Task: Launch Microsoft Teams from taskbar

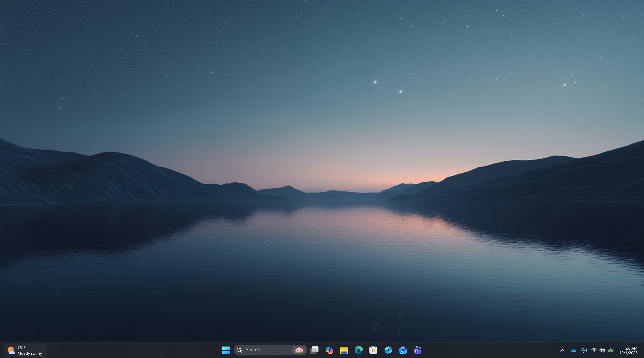Action: click(x=418, y=350)
